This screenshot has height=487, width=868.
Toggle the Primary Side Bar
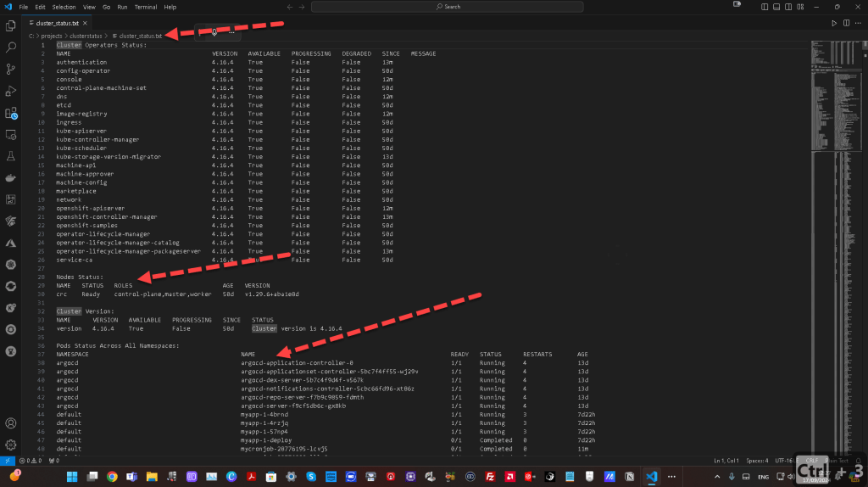(x=765, y=7)
